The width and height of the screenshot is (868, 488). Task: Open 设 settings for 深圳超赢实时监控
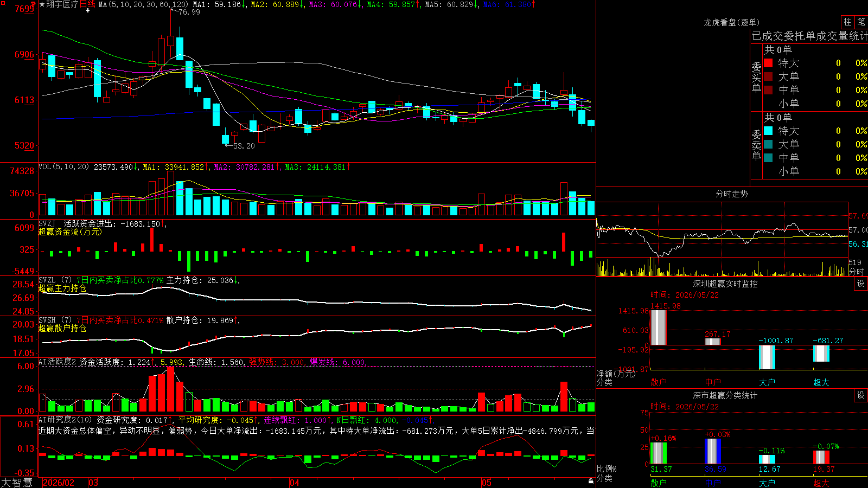(861, 284)
